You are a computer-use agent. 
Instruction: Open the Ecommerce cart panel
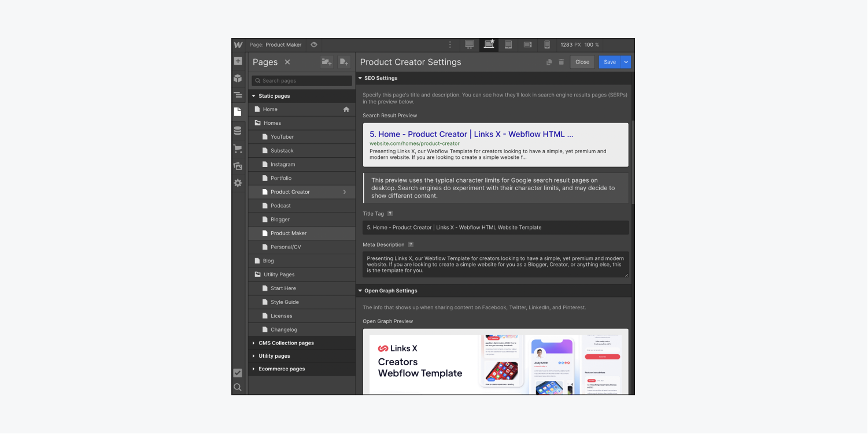[x=238, y=149]
